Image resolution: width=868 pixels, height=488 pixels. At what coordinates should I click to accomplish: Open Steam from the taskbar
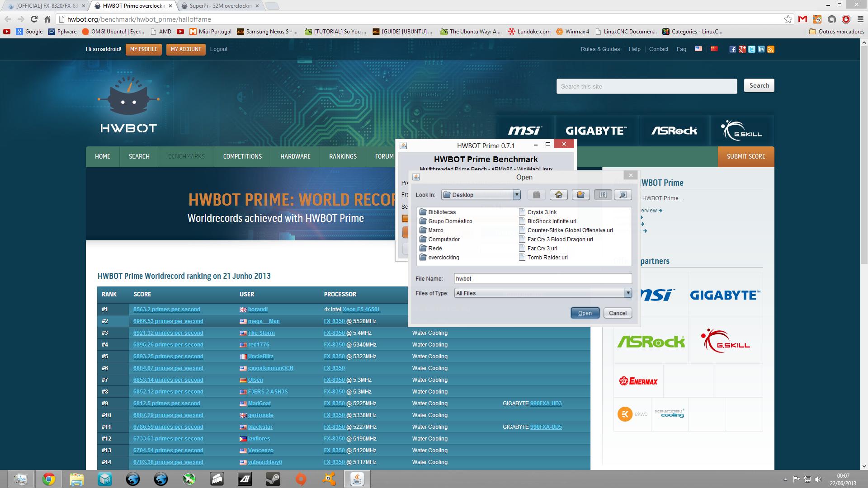click(273, 479)
